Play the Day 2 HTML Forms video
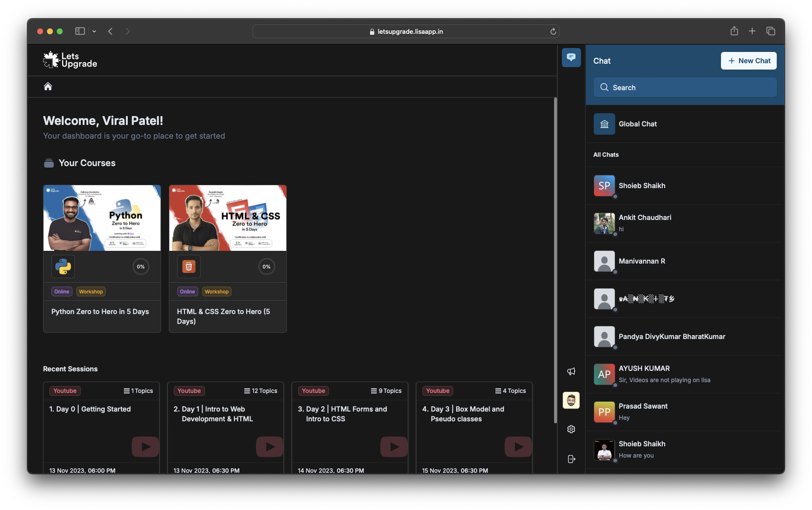 click(394, 446)
